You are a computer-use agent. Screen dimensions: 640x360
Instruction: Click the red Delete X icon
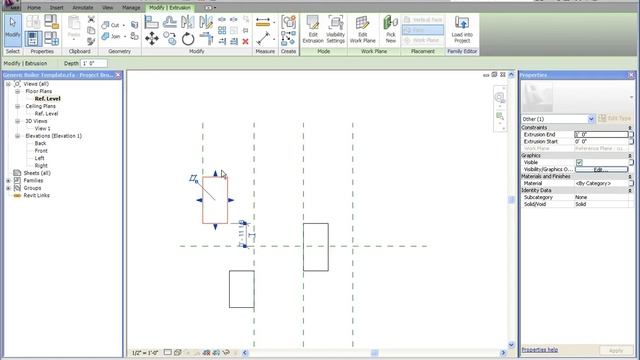[x=245, y=41]
